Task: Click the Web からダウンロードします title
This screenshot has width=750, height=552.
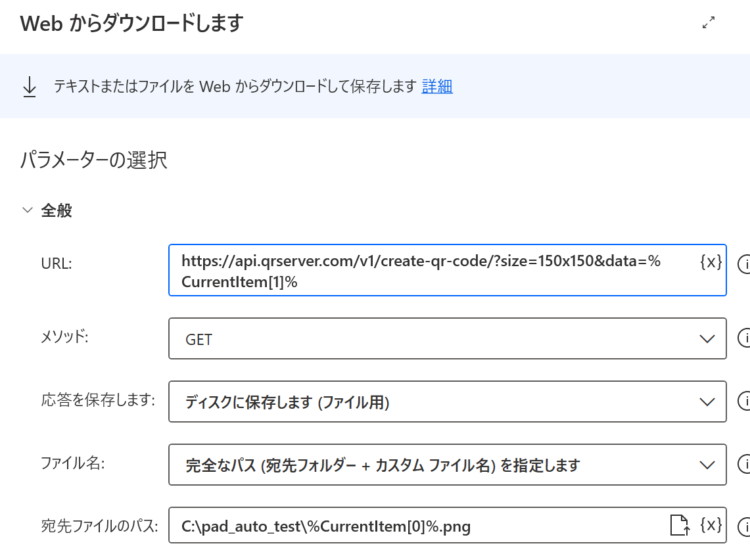Action: pyautogui.click(x=132, y=23)
